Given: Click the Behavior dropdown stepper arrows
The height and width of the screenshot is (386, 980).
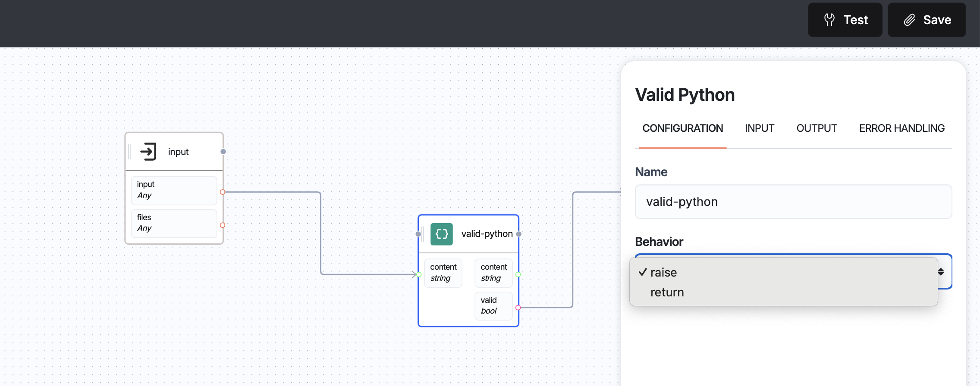Looking at the screenshot, I should click(941, 272).
